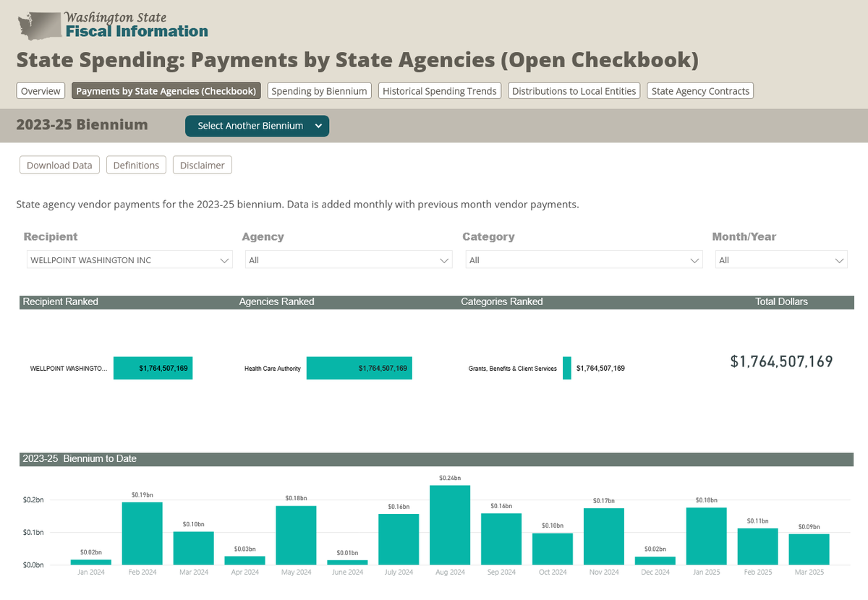The height and width of the screenshot is (600, 868).
Task: Click the June 2024 bar in chart
Action: [x=348, y=562]
